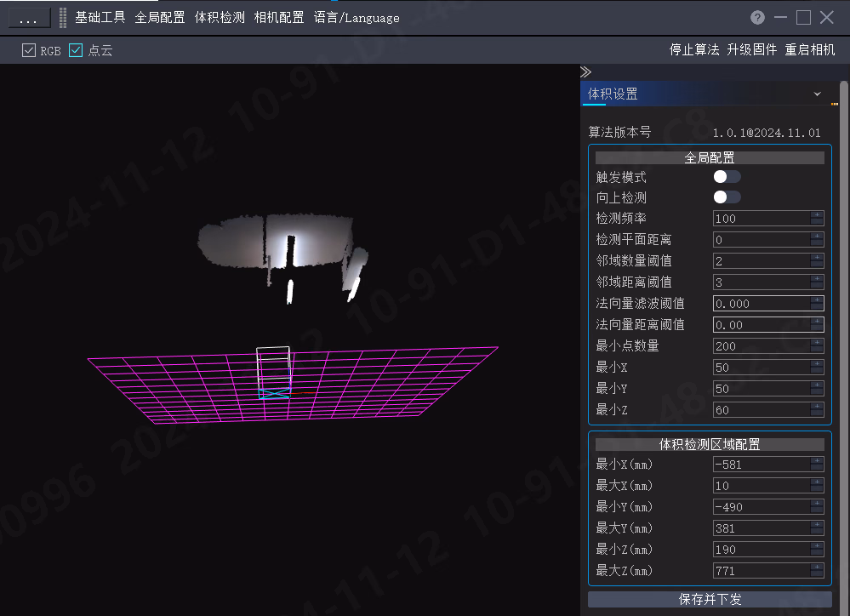The image size is (850, 616).
Task: Increase the 检测频率 value with plus
Action: (817, 214)
